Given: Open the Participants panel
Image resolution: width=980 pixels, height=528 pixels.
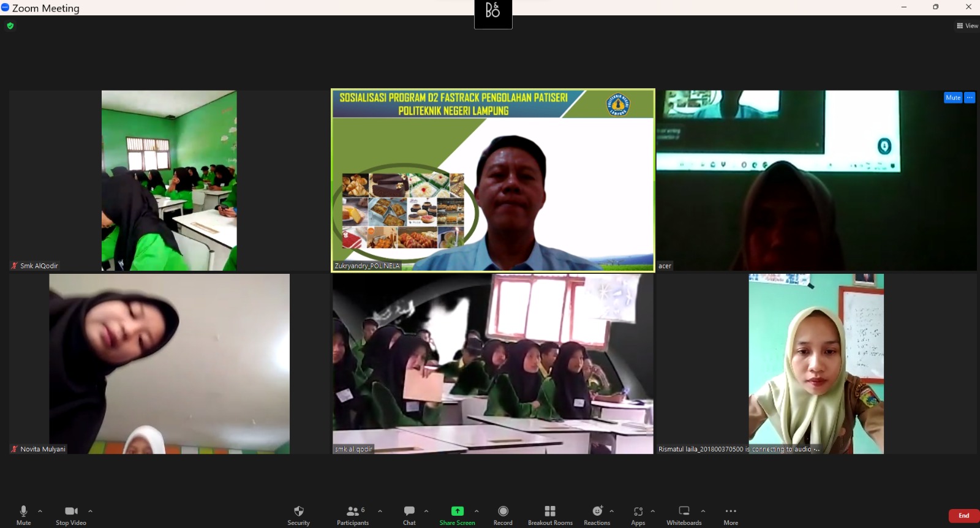Looking at the screenshot, I should point(353,515).
